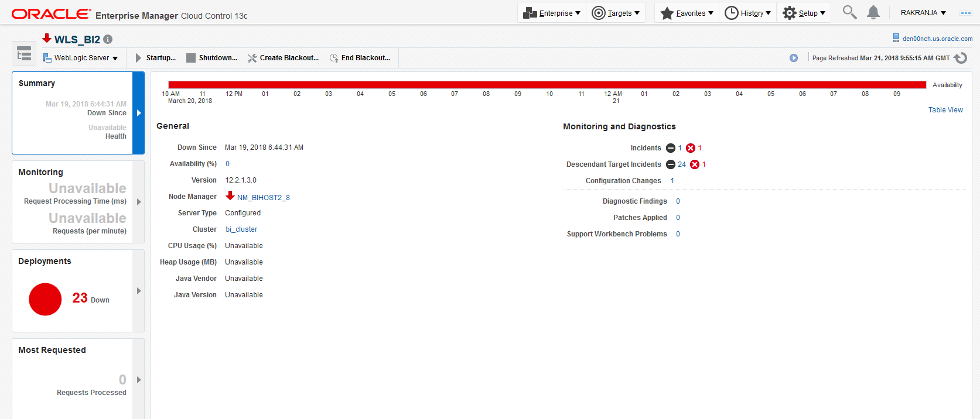Click the Startup play triangle icon
The width and height of the screenshot is (980, 419).
coord(138,58)
